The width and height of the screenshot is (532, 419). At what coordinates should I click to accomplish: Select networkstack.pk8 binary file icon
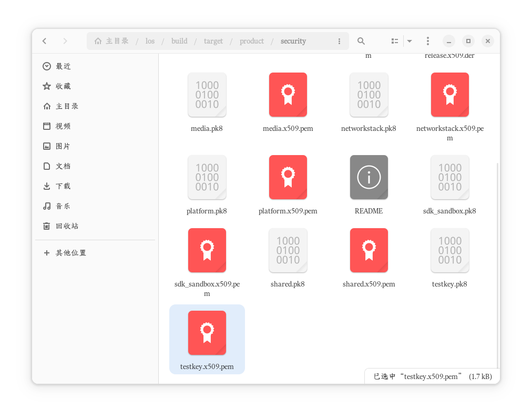[369, 95]
